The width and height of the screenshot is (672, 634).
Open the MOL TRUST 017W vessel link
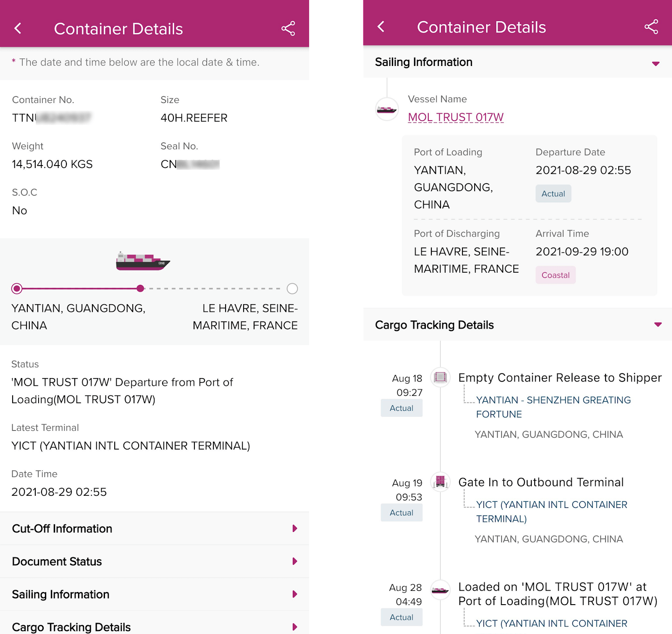456,117
